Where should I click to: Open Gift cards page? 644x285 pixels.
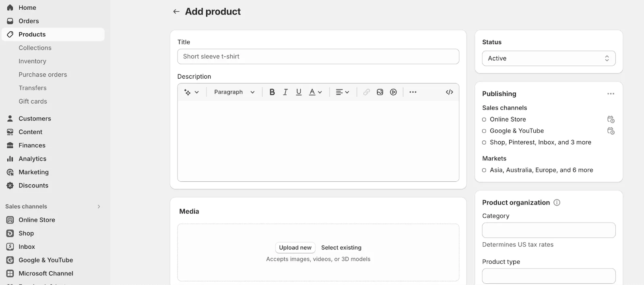click(33, 102)
